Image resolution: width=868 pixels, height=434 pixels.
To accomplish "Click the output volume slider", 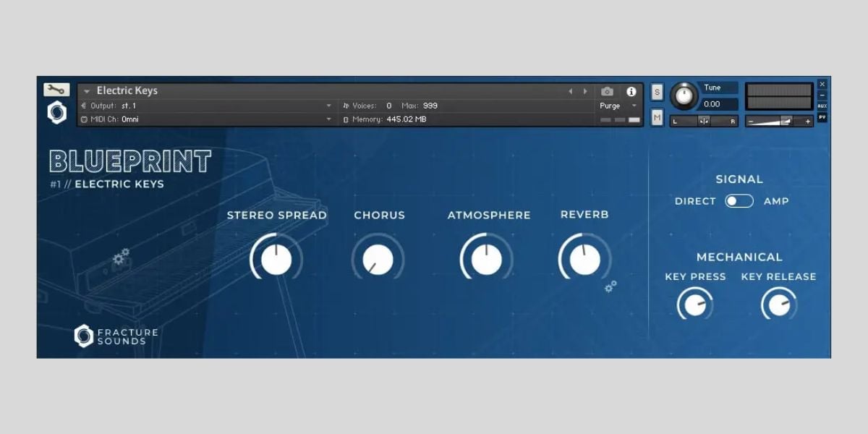I will (x=780, y=121).
